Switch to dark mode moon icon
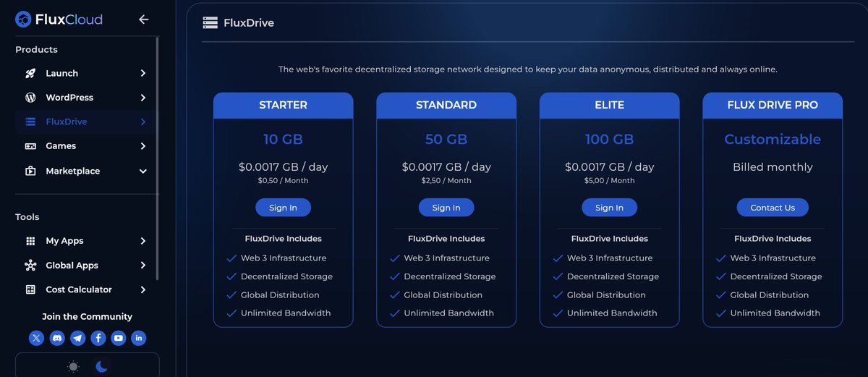The image size is (868, 377). (x=101, y=367)
